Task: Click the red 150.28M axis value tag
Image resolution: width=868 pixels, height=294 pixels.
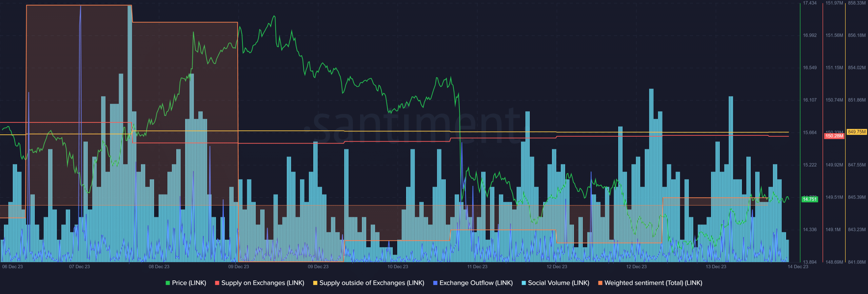Action: [834, 136]
